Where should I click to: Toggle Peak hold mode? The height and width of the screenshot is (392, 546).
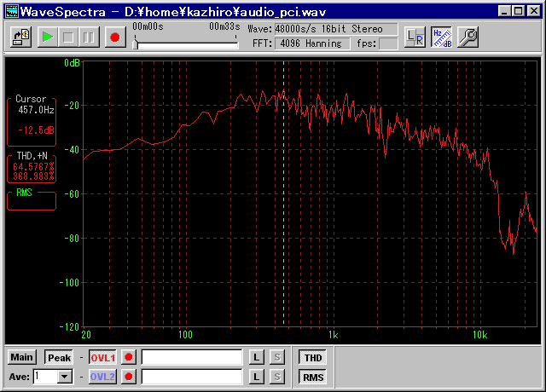tap(59, 357)
